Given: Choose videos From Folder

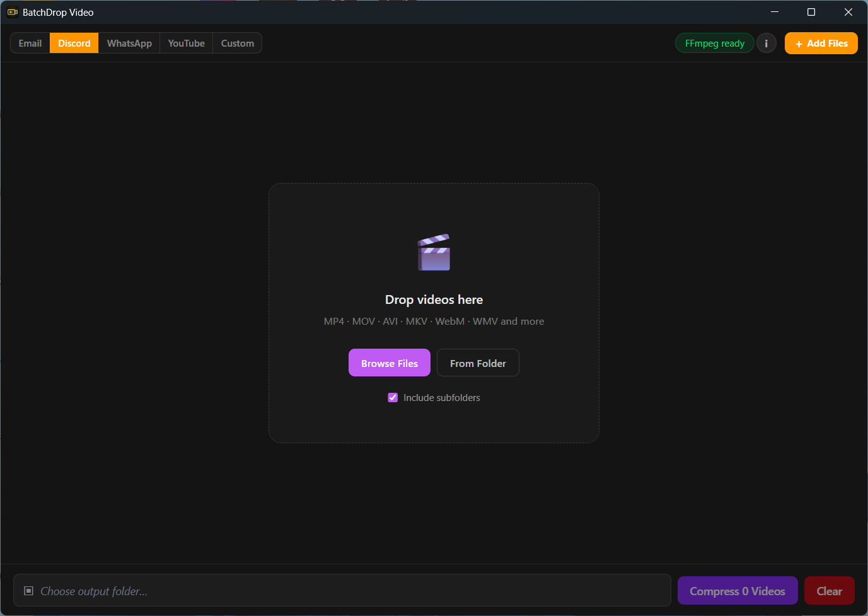Looking at the screenshot, I should [478, 363].
